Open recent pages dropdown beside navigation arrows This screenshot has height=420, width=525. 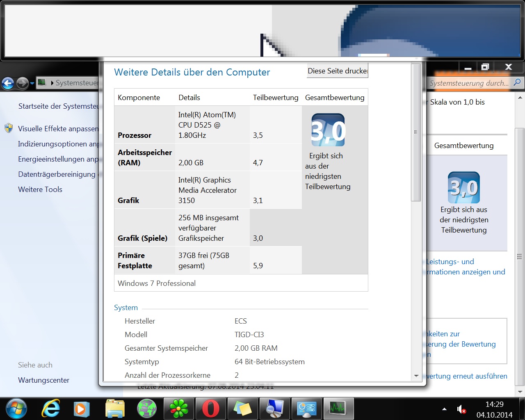click(32, 83)
